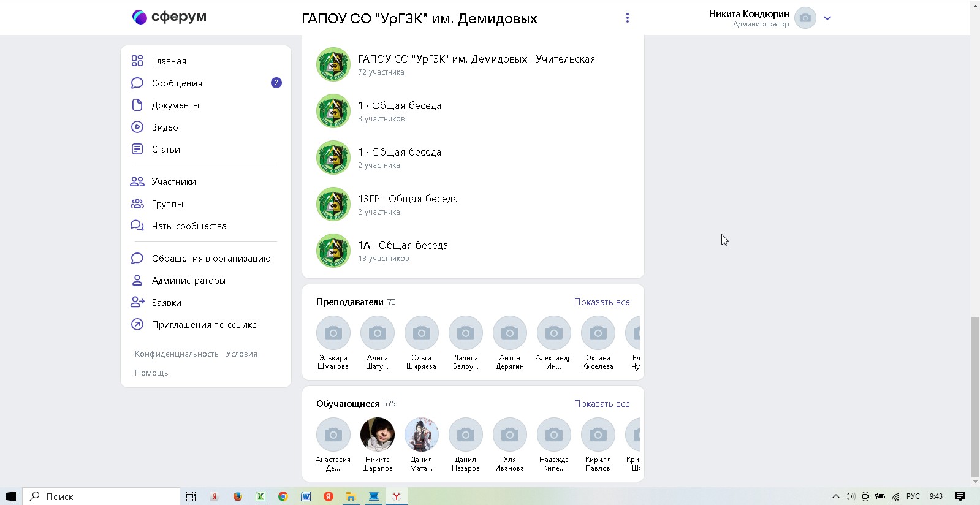Open student Кирилл Павлов's profile
This screenshot has height=505, width=980.
click(x=598, y=445)
